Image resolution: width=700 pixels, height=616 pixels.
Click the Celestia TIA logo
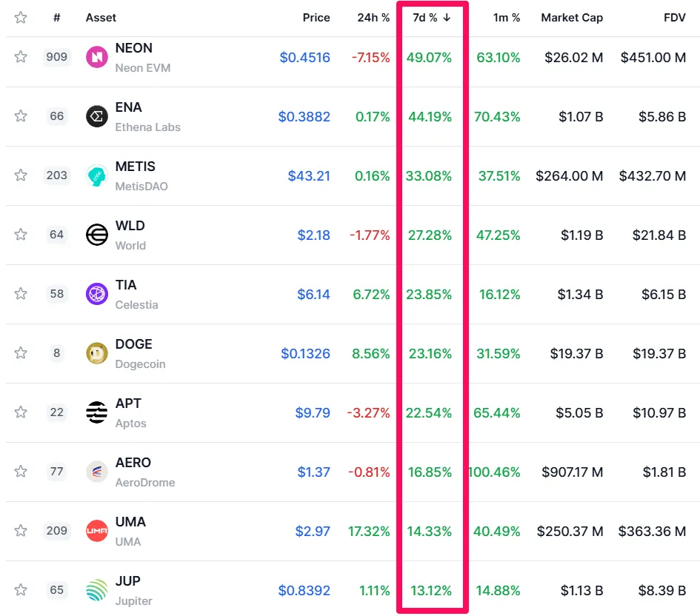click(x=97, y=294)
